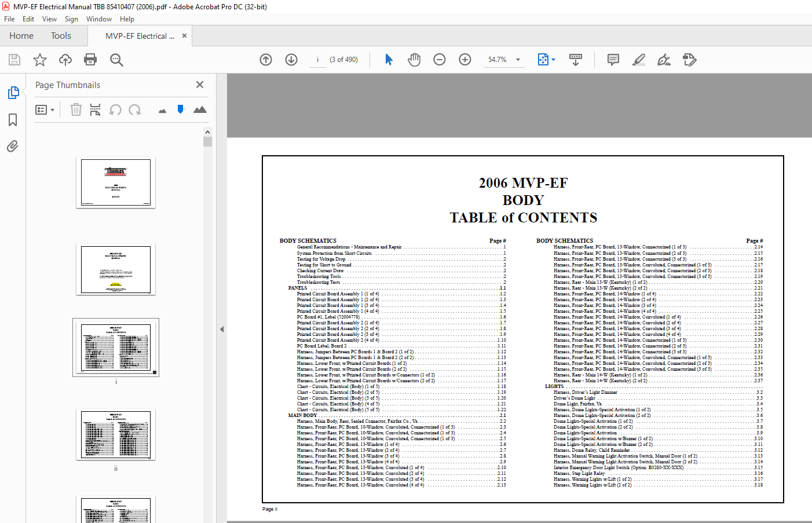Click 'Harness, Step Light Relay' entry
Viewport: 812px width, 523px height.
[579, 473]
